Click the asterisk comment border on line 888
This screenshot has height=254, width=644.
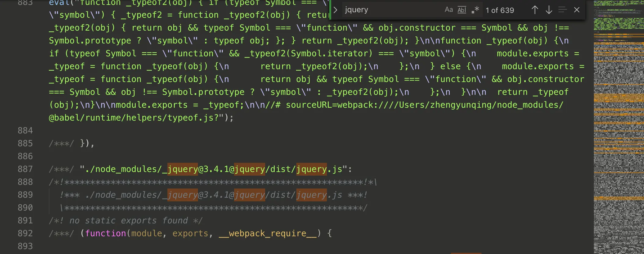point(213,182)
